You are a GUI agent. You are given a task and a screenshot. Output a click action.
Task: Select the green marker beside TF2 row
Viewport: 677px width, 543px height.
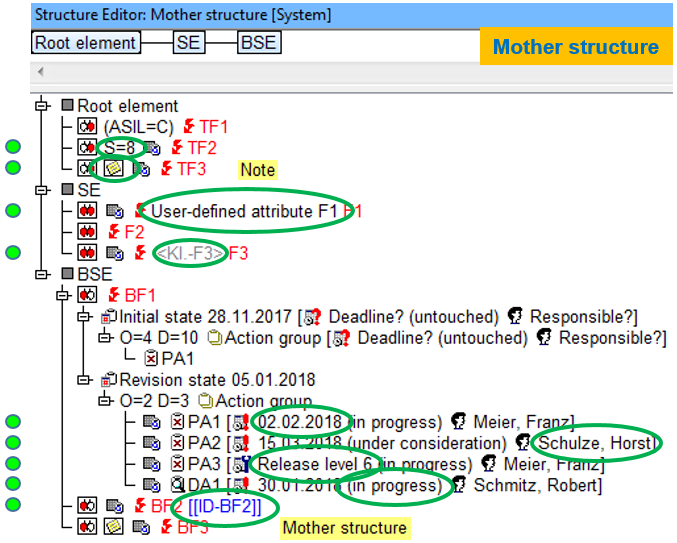[x=13, y=148]
